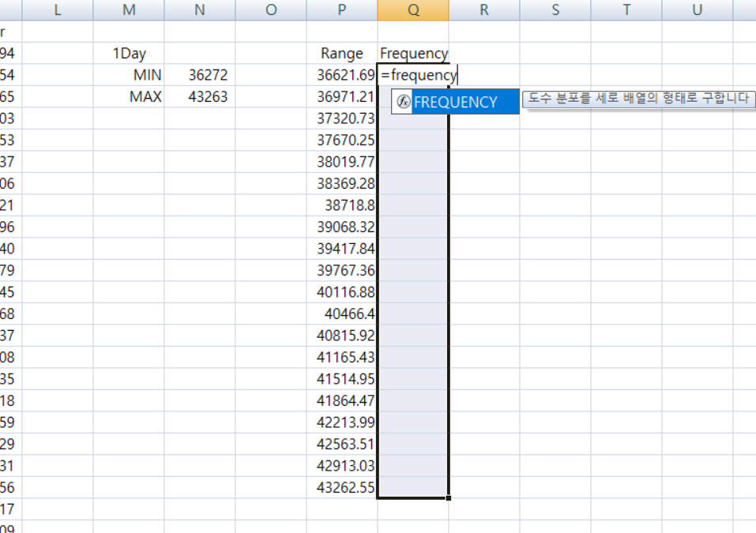
Task: Click range value 36621.69
Action: [x=342, y=75]
